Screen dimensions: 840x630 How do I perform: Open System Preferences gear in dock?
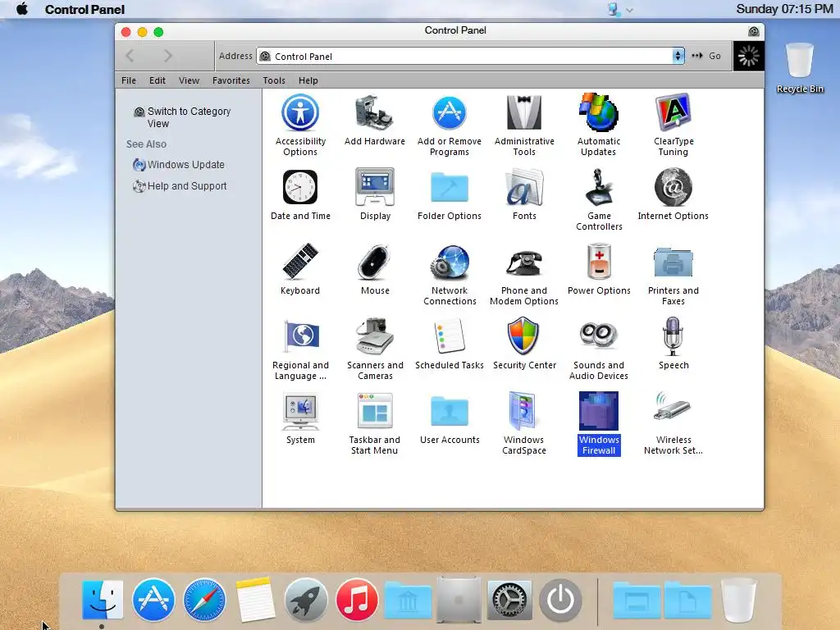click(x=509, y=600)
